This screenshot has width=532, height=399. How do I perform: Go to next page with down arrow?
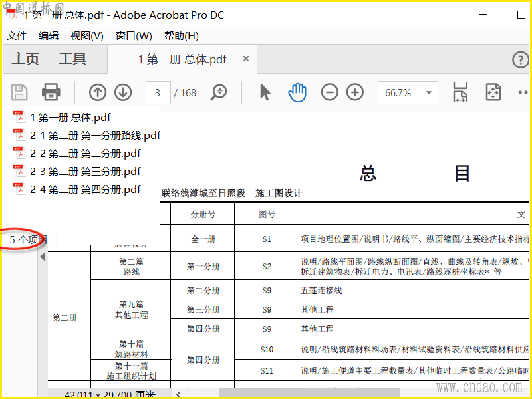[123, 92]
